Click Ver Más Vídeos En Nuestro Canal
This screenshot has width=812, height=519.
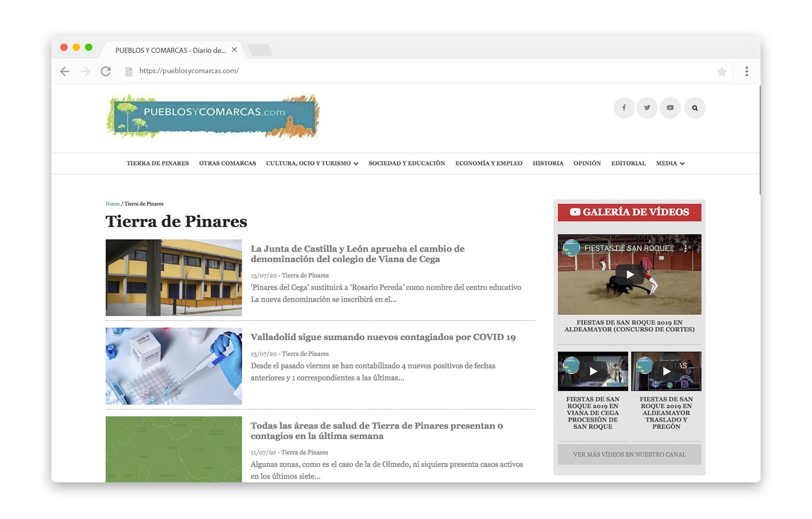pyautogui.click(x=629, y=454)
